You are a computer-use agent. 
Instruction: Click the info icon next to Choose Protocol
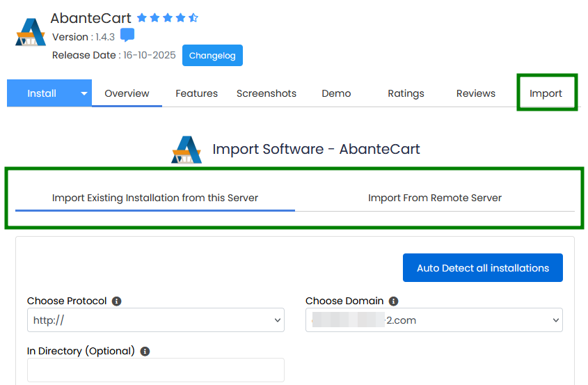(117, 301)
